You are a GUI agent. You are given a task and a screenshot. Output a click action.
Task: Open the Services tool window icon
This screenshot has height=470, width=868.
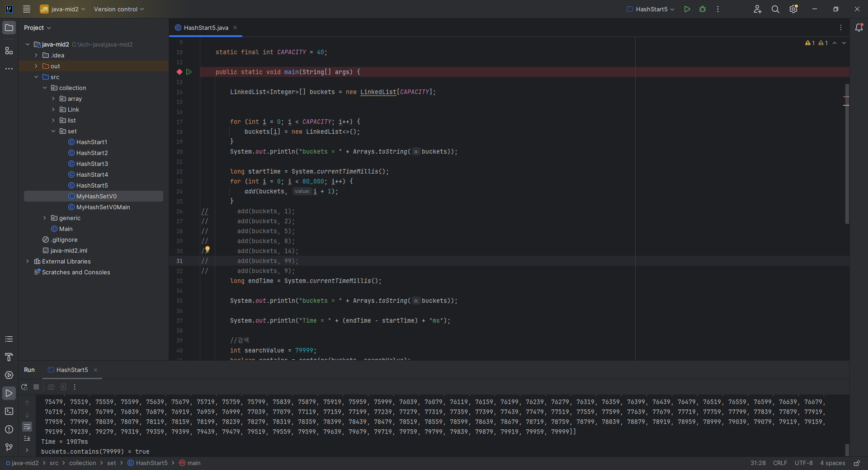[x=9, y=375]
